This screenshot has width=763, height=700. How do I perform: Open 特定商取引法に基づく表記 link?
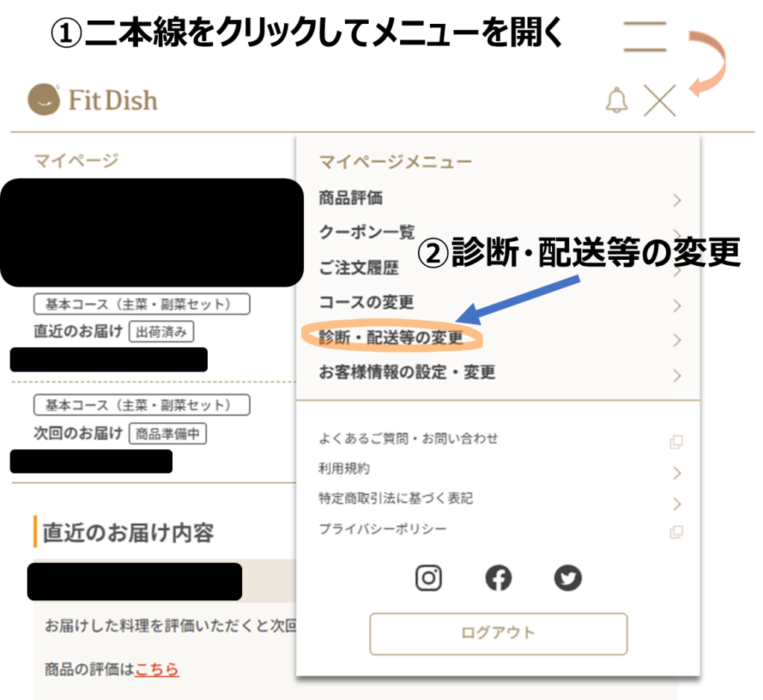click(396, 498)
